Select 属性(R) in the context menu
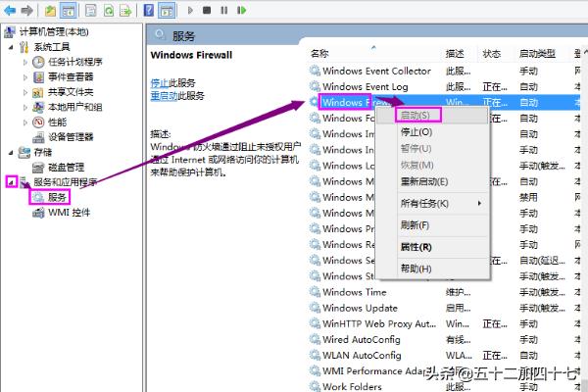 pyautogui.click(x=416, y=246)
